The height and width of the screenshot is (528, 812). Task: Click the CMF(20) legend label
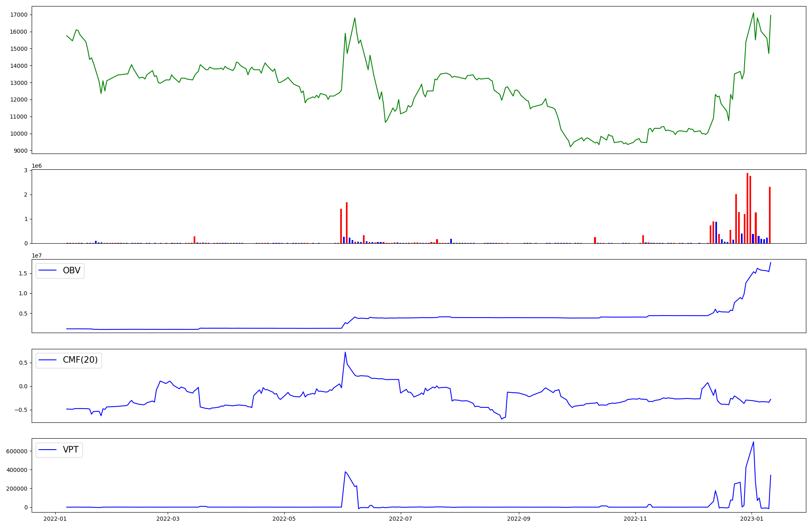80,360
